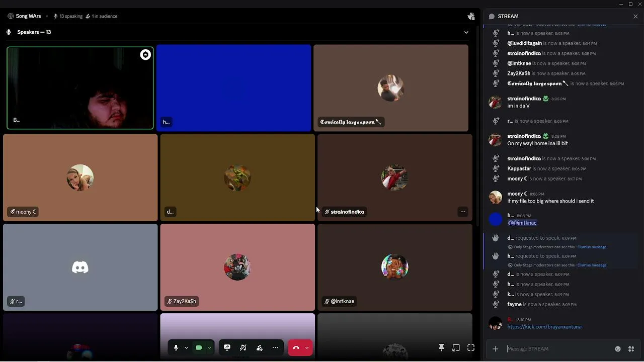Turn off the camera button

point(199,348)
